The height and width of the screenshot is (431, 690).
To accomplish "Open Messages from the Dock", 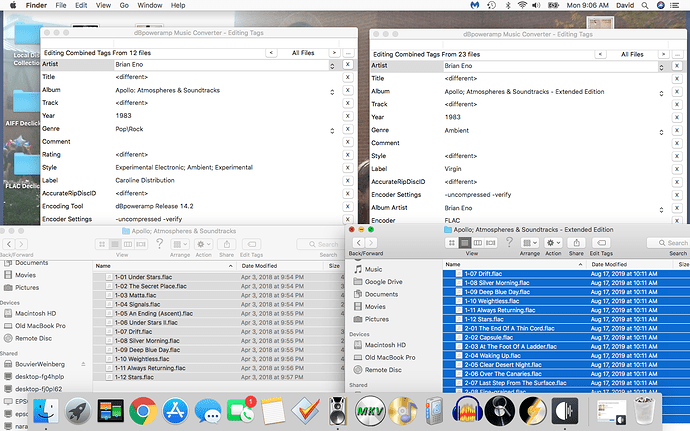I will [208, 412].
